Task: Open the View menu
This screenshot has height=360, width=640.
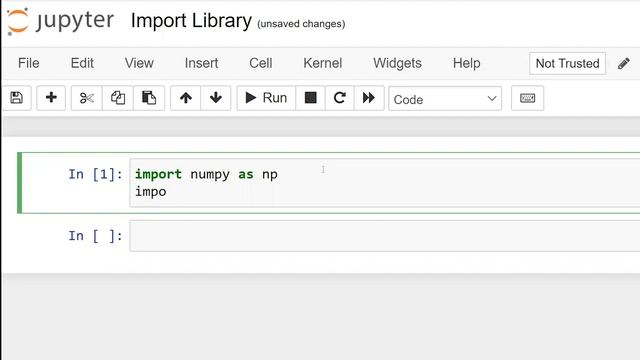Action: pos(139,63)
